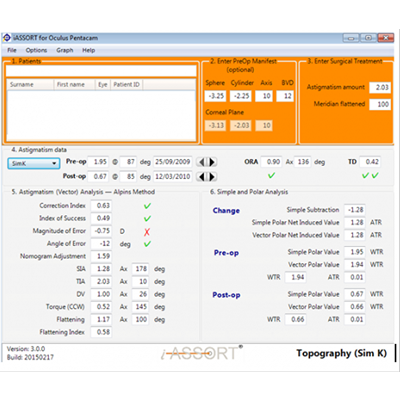Click the Flattening Index value 0.58
This screenshot has height=400, width=400.
(x=101, y=332)
